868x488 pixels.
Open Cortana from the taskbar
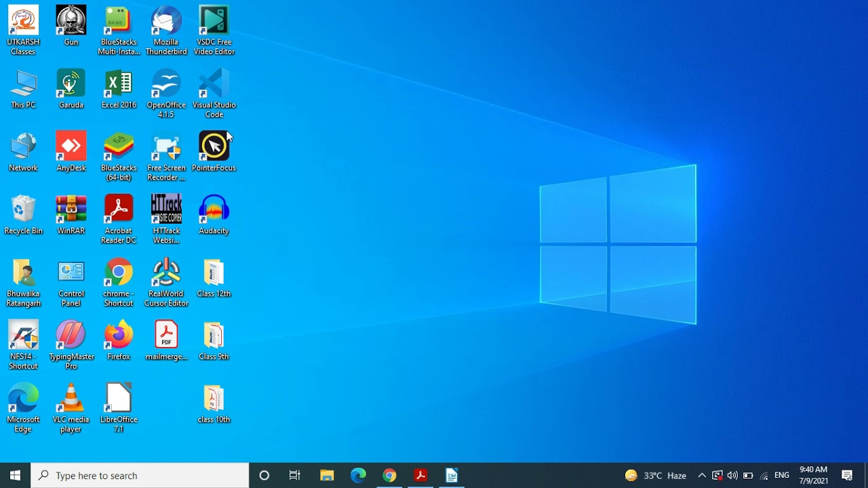[x=264, y=475]
